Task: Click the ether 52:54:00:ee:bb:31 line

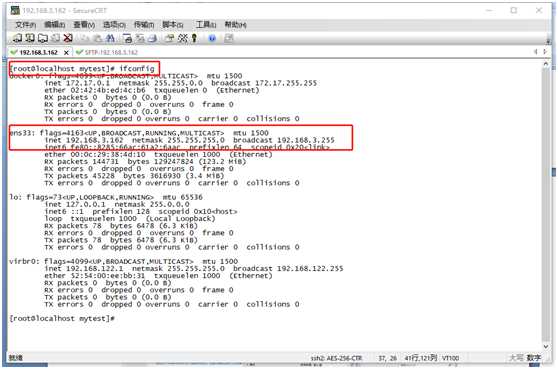Action: click(158, 276)
